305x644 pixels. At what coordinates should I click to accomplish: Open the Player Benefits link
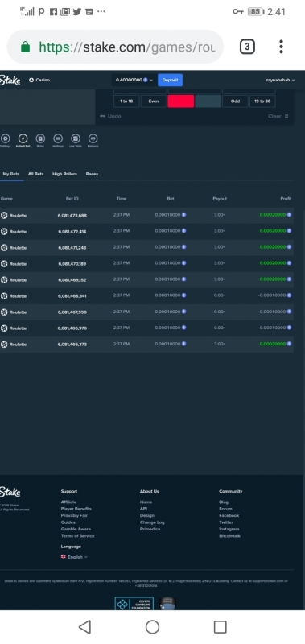pyautogui.click(x=76, y=509)
